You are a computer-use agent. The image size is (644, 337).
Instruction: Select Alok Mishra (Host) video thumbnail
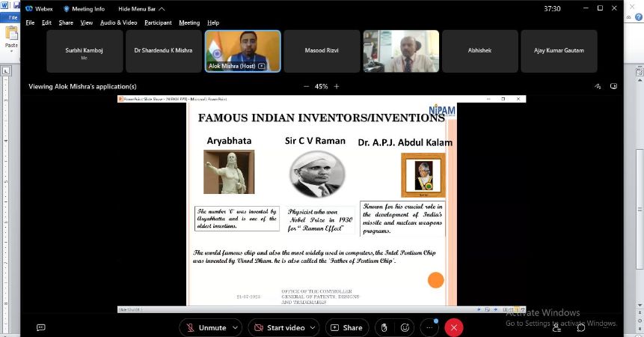[x=242, y=51]
